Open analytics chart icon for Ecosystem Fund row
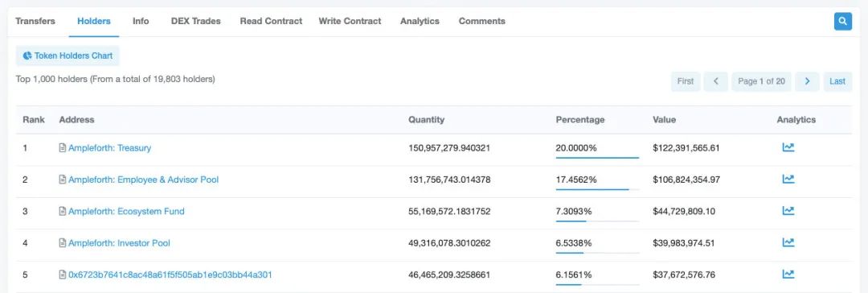Viewport: 868px width, 293px height. [x=788, y=211]
